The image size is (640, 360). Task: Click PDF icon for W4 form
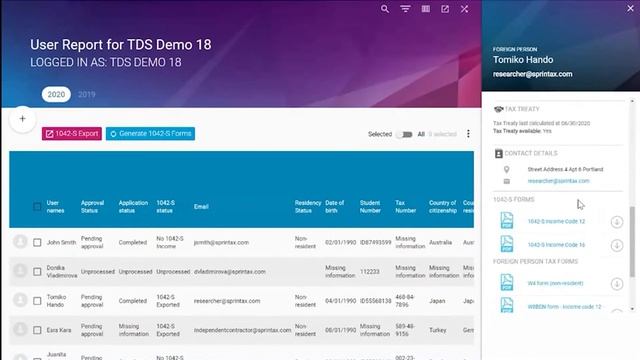pyautogui.click(x=507, y=282)
